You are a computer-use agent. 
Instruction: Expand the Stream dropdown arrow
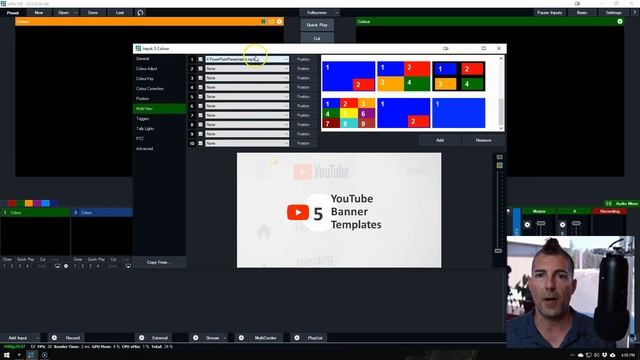click(x=224, y=338)
